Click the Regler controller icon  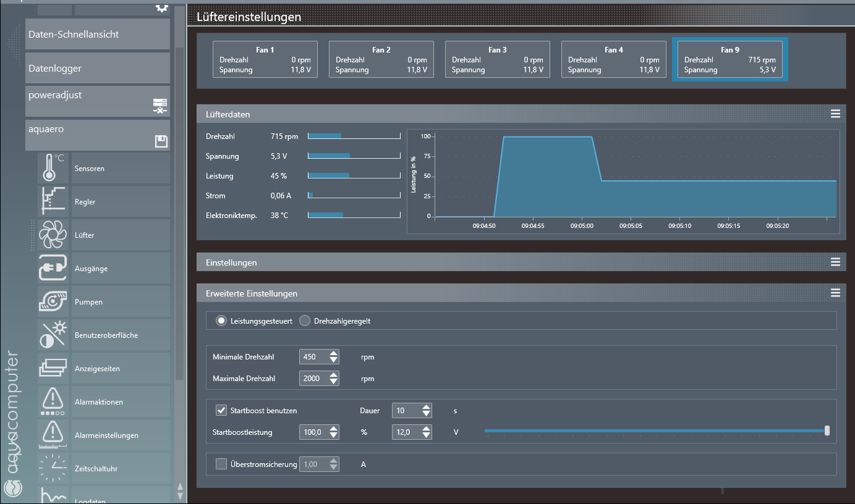(53, 201)
